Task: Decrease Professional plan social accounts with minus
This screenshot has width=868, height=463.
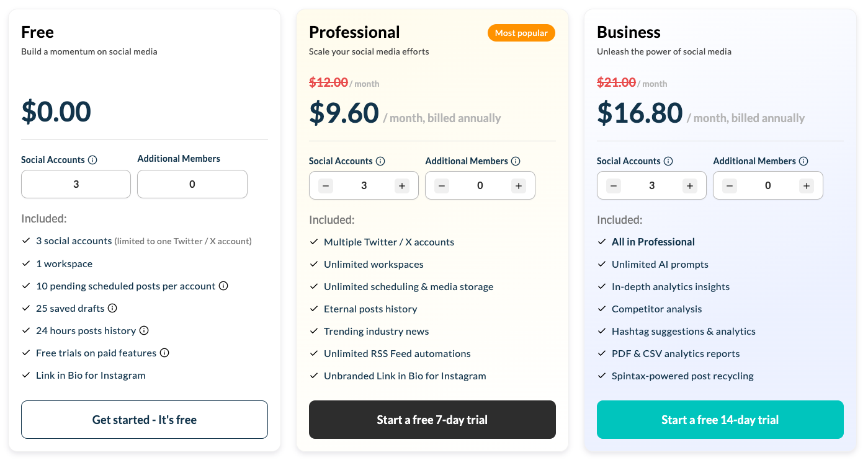Action: [x=326, y=185]
